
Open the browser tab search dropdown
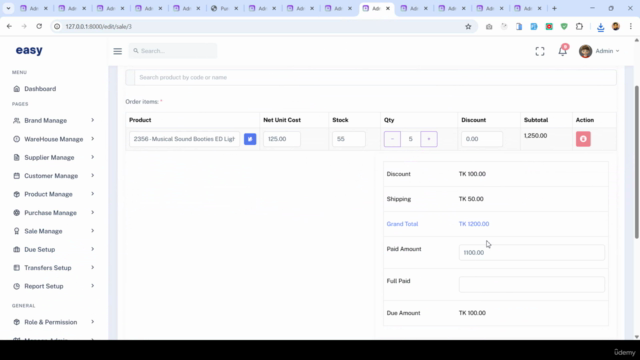tap(8, 8)
